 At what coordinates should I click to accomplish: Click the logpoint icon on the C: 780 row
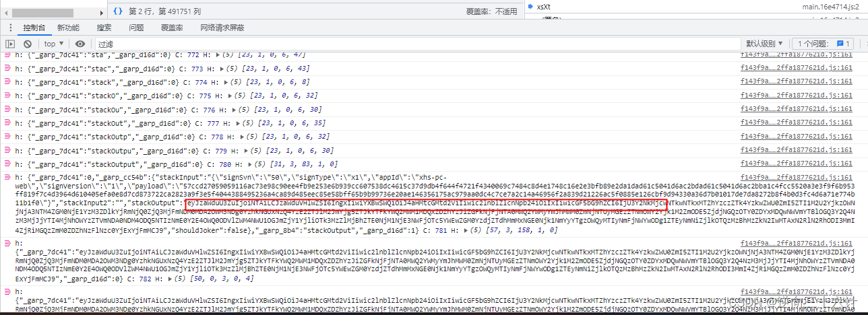[x=7, y=164]
